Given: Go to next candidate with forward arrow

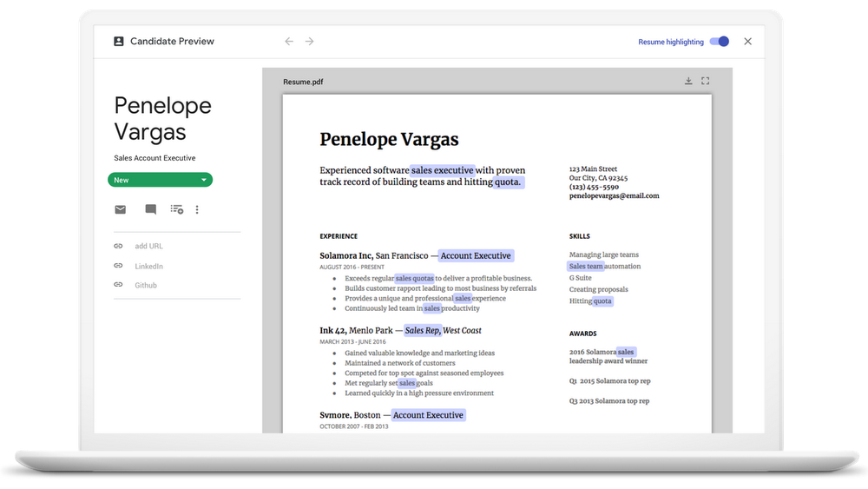Looking at the screenshot, I should click(x=310, y=42).
